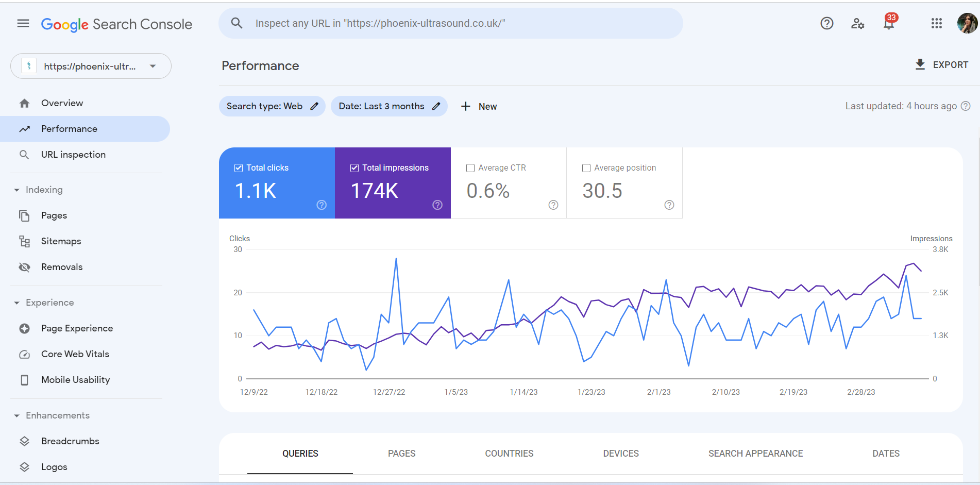980x485 pixels.
Task: Open the Sitemaps section
Action: point(61,241)
